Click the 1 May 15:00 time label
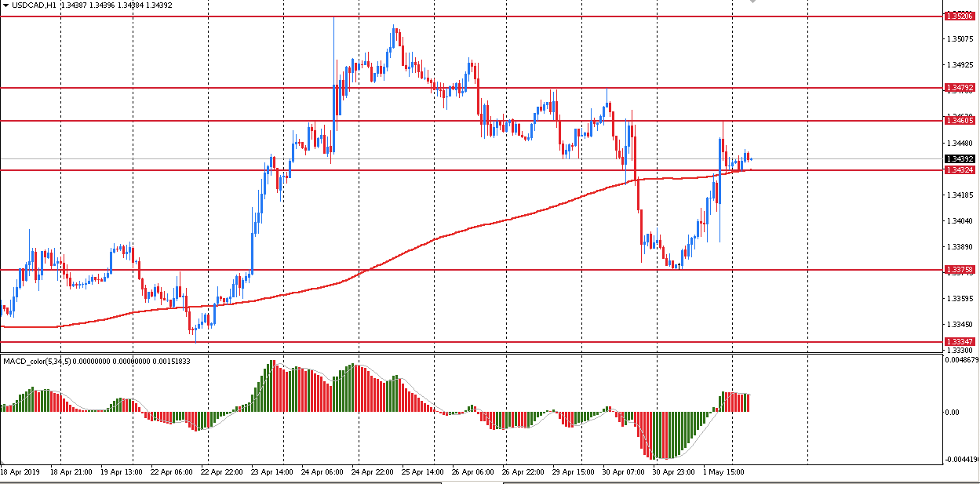The height and width of the screenshot is (484, 980). tap(724, 472)
